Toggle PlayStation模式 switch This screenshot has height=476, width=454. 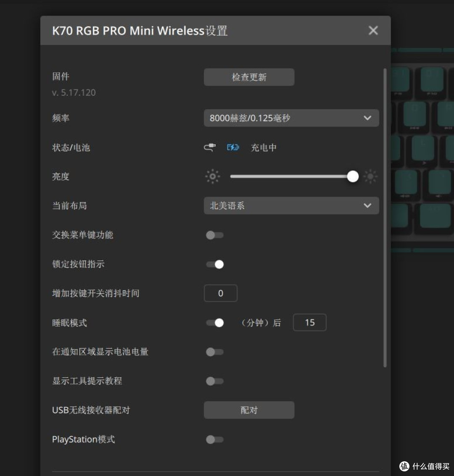[x=215, y=439]
